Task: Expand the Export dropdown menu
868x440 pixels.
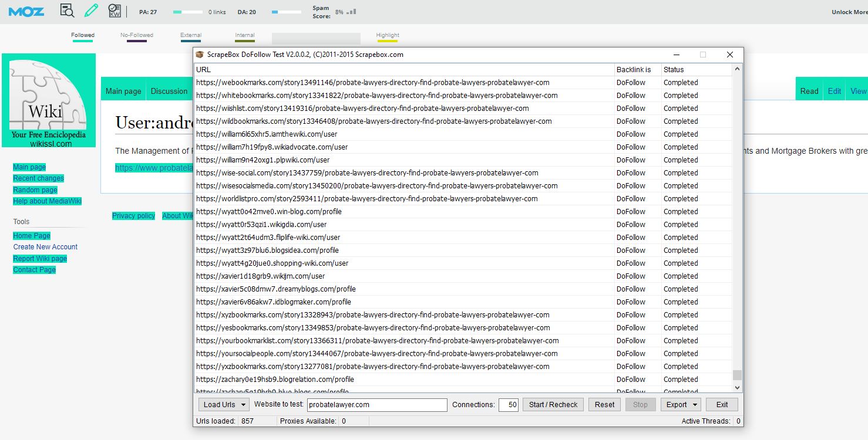Action: pos(680,404)
